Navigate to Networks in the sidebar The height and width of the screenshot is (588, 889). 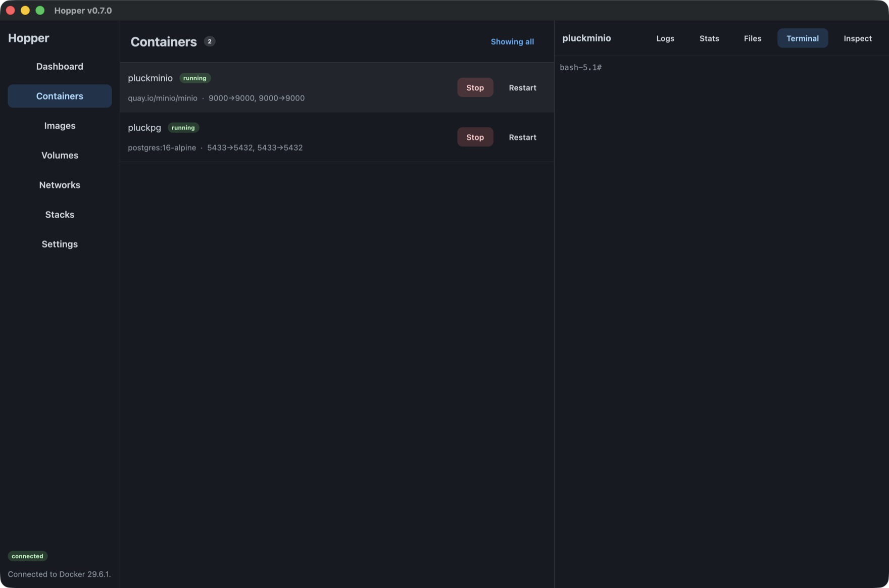[x=60, y=185]
